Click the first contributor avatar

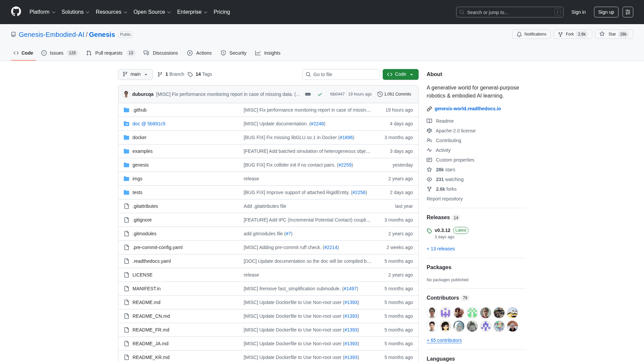tap(432, 313)
